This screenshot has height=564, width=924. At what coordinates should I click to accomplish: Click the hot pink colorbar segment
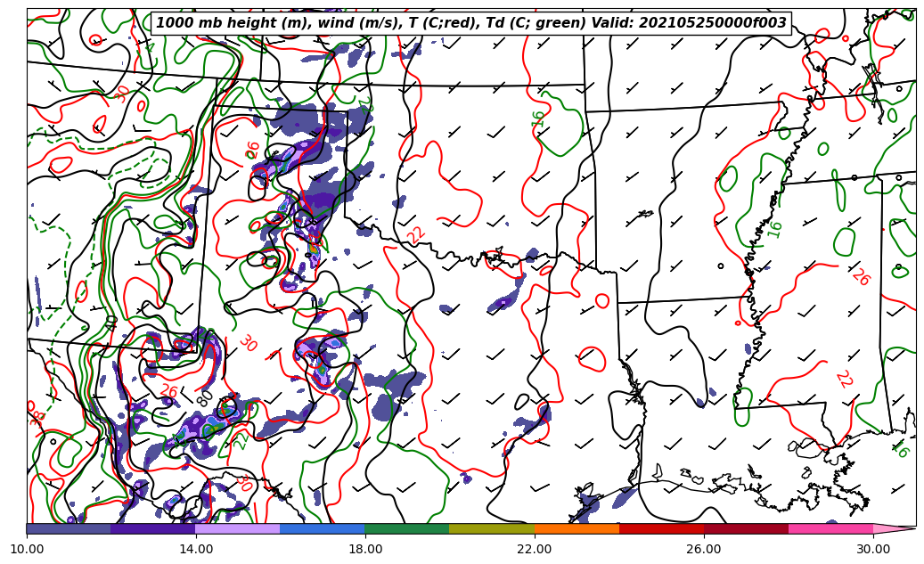(830, 528)
